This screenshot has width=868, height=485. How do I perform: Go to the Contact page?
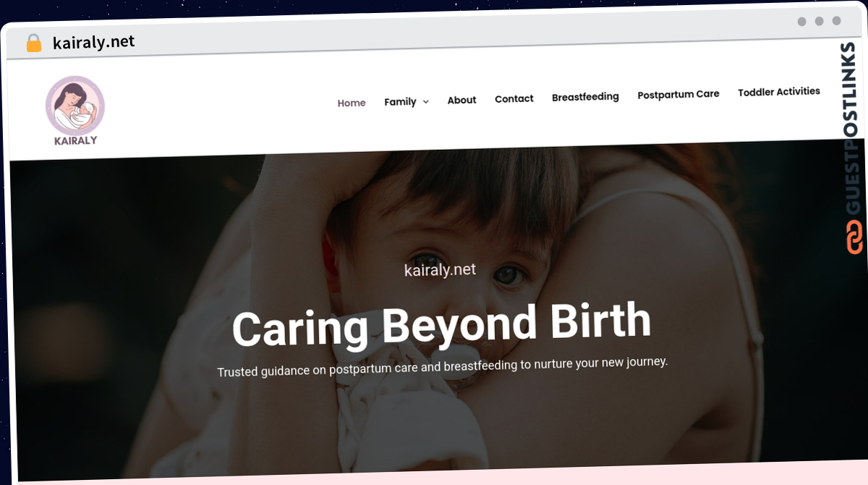point(514,98)
